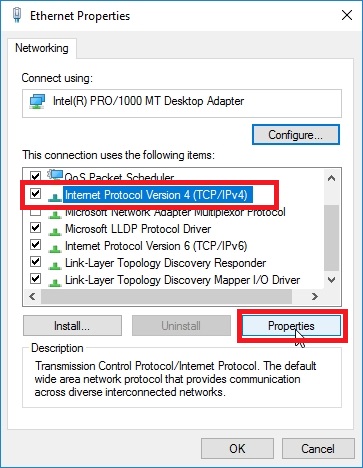Click the Link-Layer Topology Discovery Responder icon

(55, 265)
